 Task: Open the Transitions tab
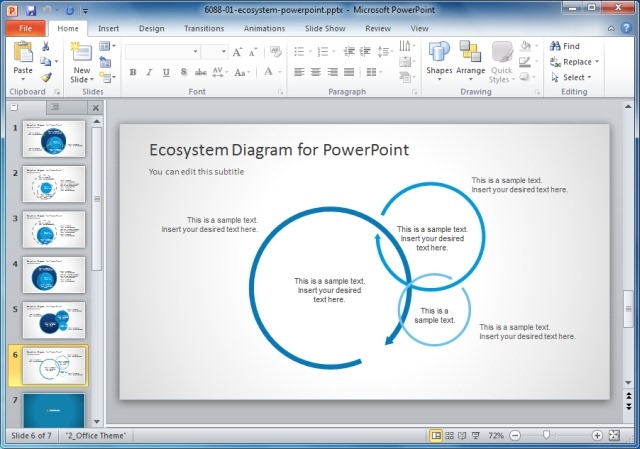204,28
